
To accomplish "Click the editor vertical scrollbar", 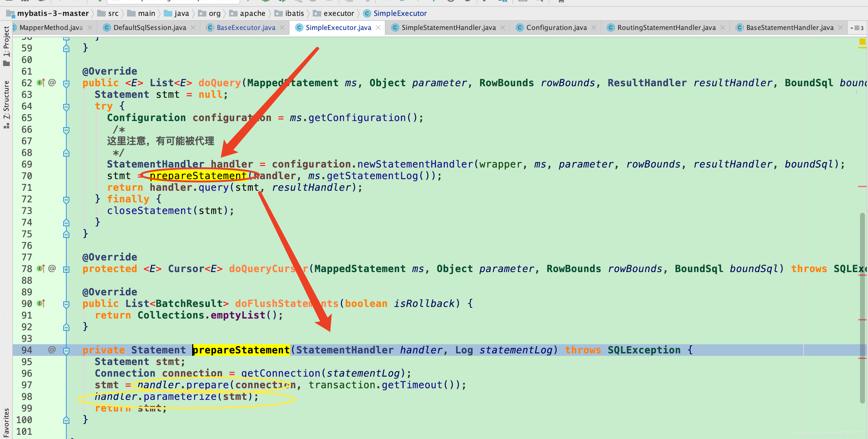I will (x=862, y=308).
